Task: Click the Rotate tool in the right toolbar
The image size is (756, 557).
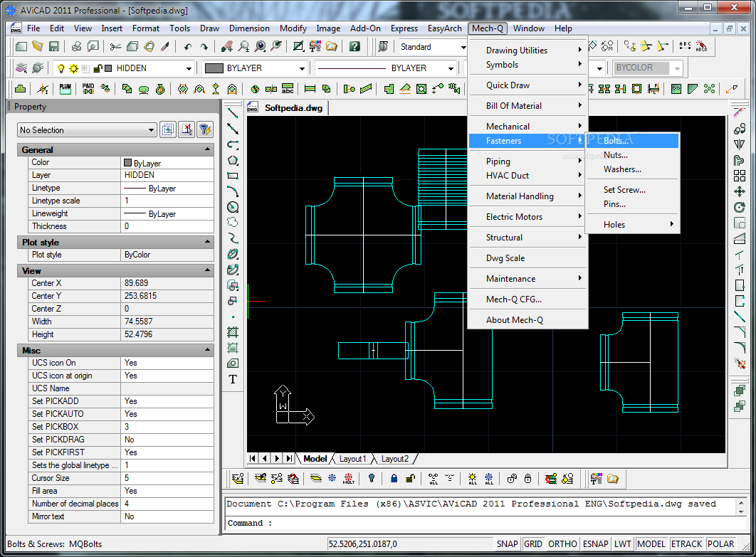Action: tap(739, 208)
